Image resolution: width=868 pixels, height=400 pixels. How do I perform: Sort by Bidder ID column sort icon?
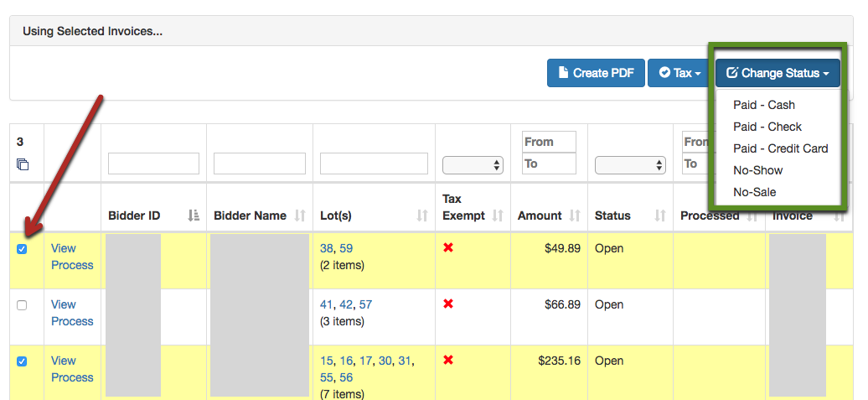coord(194,216)
